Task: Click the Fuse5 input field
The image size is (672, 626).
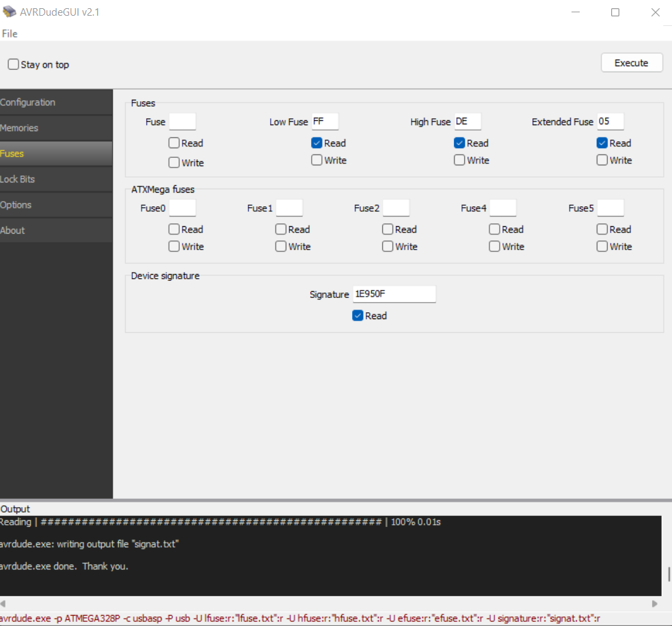Action: coord(610,208)
